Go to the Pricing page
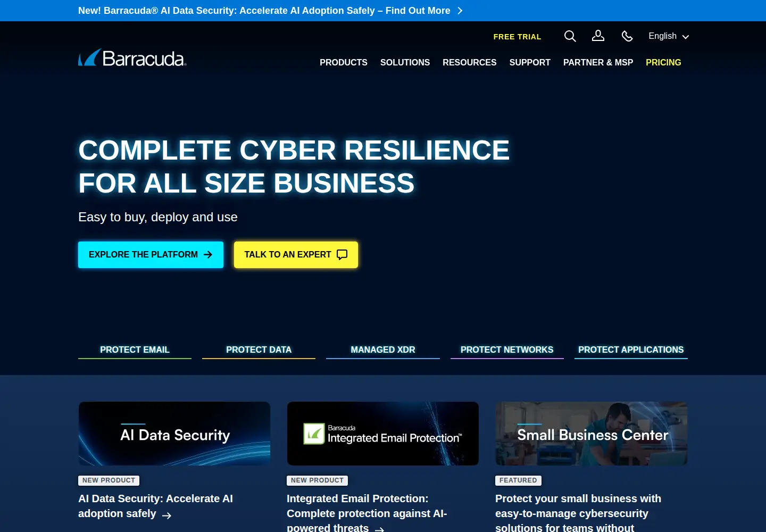The width and height of the screenshot is (766, 532). (663, 62)
